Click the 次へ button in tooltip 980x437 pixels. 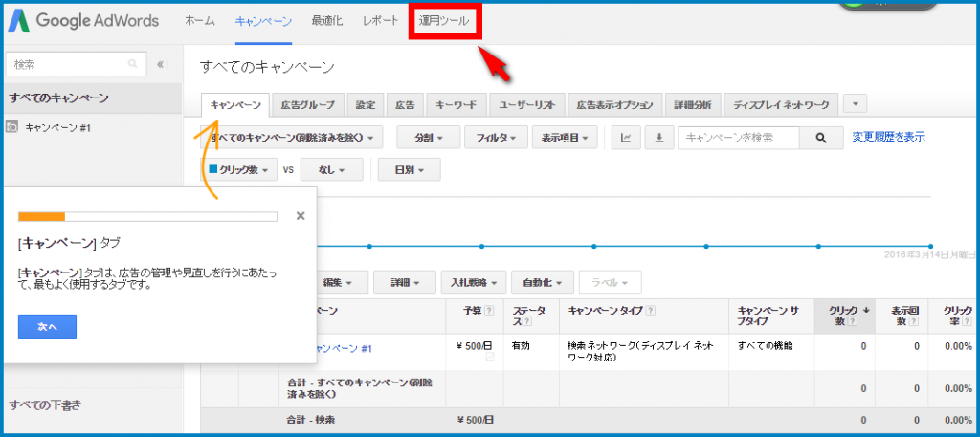(48, 326)
